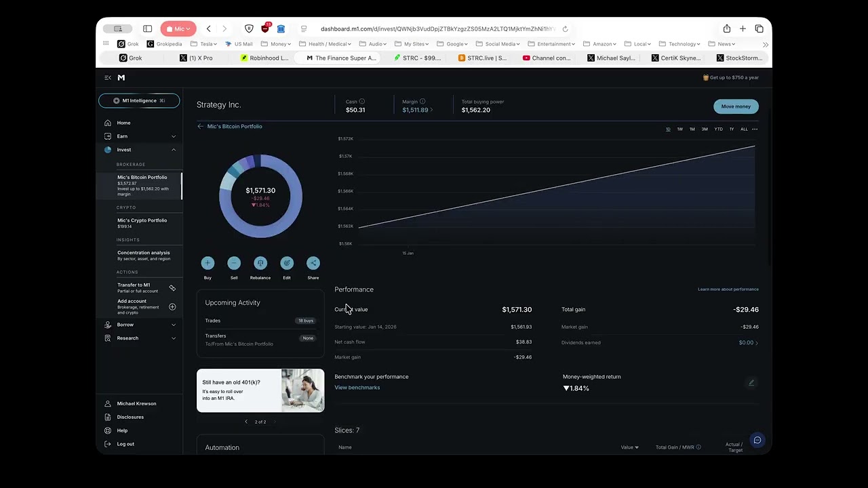Open Concentration analysis insights

tap(144, 255)
